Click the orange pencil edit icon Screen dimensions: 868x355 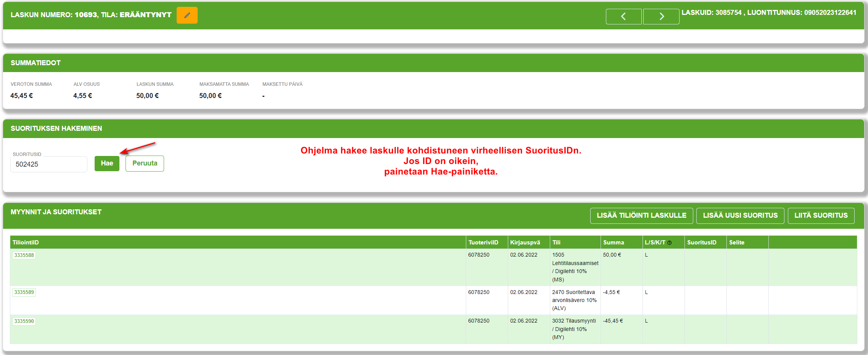click(187, 15)
